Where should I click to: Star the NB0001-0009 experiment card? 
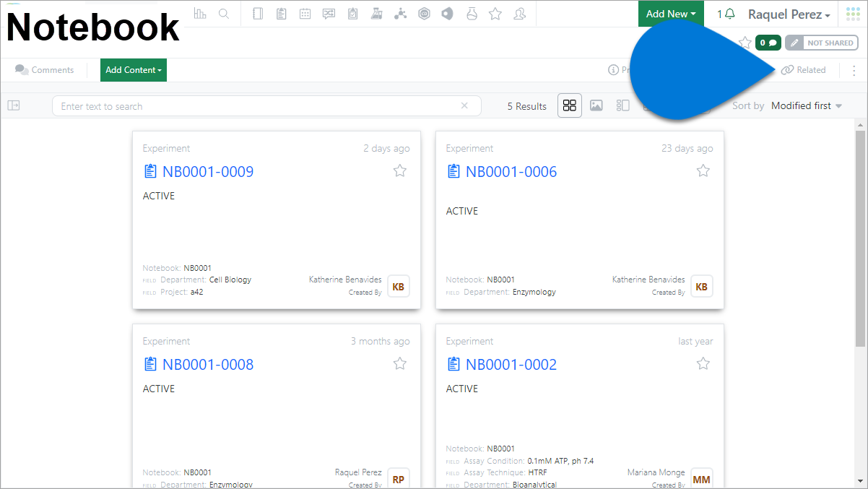pyautogui.click(x=400, y=170)
